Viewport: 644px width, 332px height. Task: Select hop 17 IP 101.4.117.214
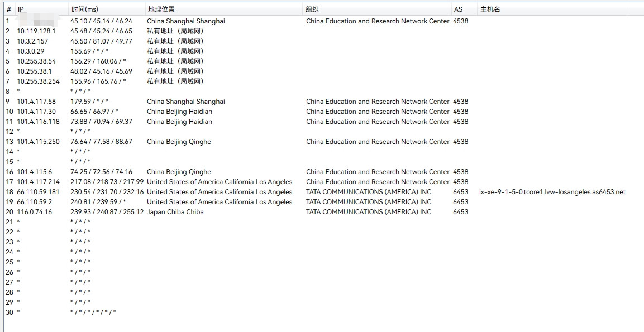(38, 182)
